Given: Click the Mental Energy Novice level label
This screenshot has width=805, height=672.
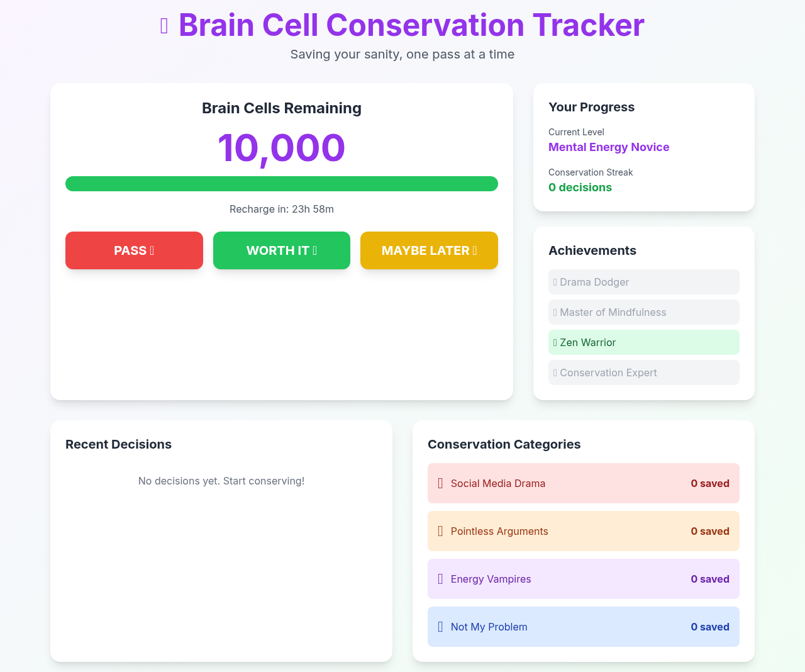Looking at the screenshot, I should coord(609,147).
